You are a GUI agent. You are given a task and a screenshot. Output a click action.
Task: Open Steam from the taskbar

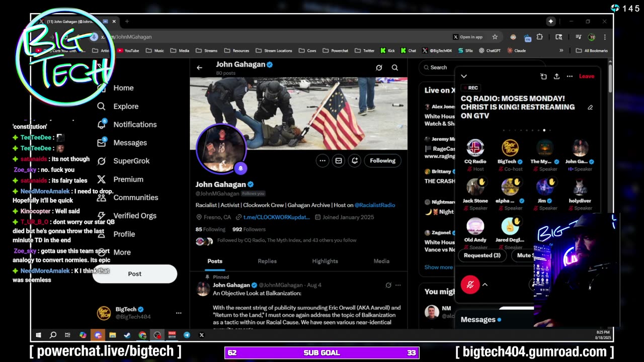127,335
